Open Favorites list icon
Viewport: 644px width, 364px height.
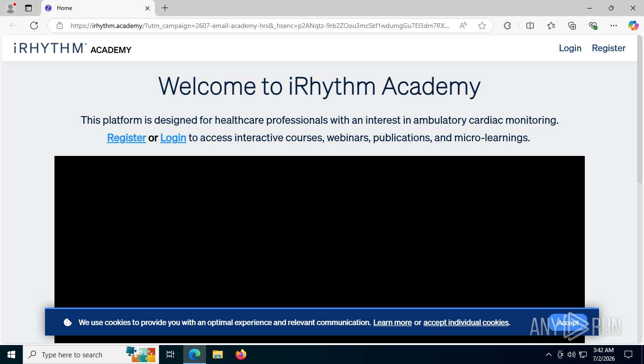click(551, 26)
